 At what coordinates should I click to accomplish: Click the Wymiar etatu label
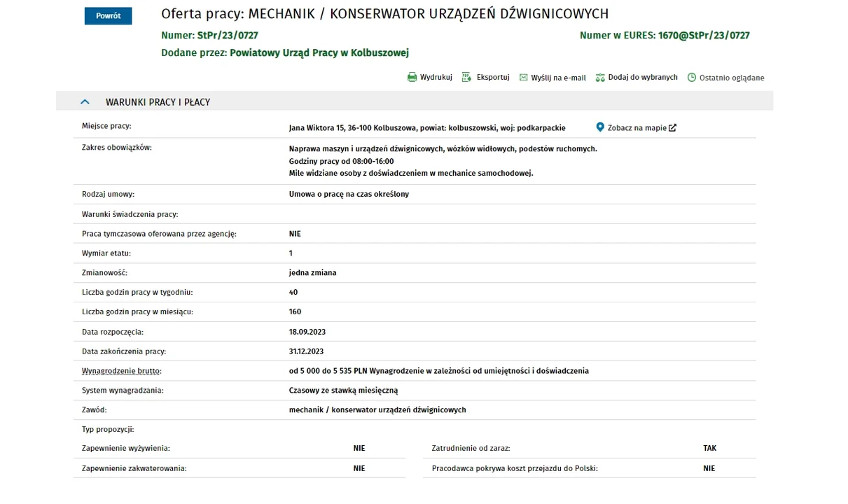pyautogui.click(x=106, y=253)
